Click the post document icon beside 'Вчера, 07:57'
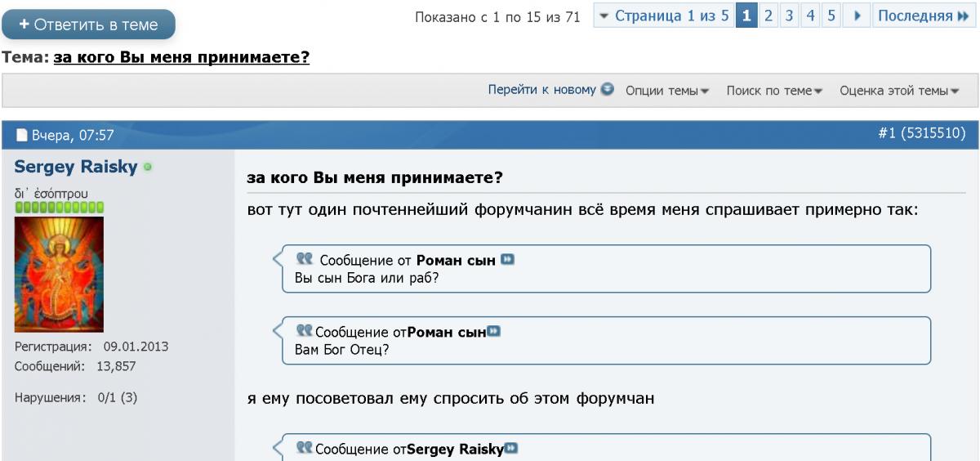Image resolution: width=980 pixels, height=461 pixels. (x=22, y=136)
